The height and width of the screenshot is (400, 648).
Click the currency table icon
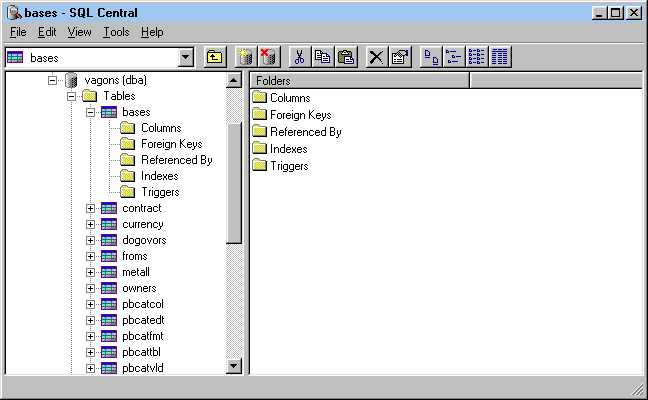point(109,224)
